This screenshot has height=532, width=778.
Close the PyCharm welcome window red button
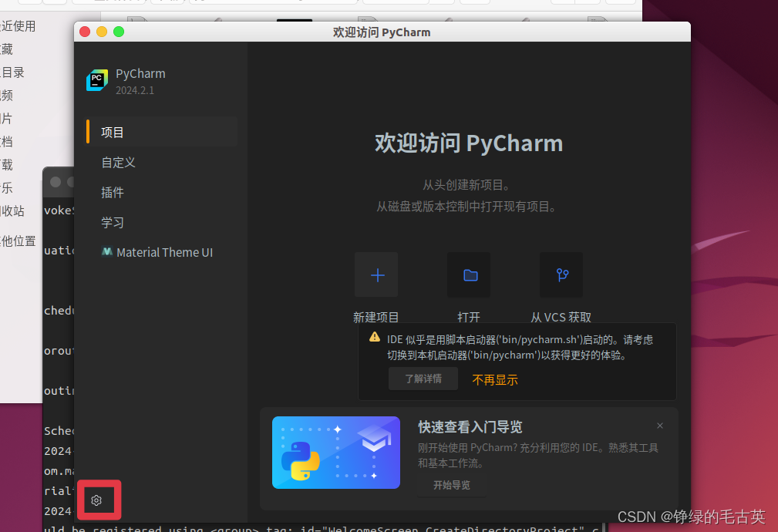point(85,32)
